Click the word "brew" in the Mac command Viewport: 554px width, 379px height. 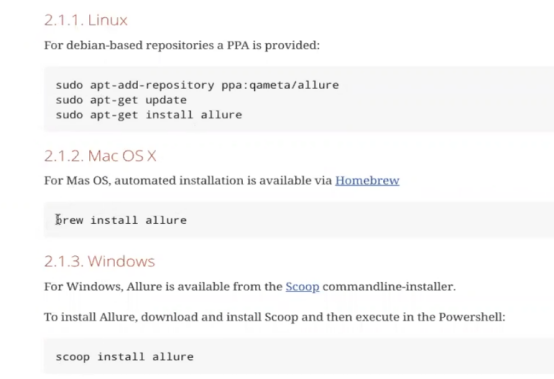[70, 220]
